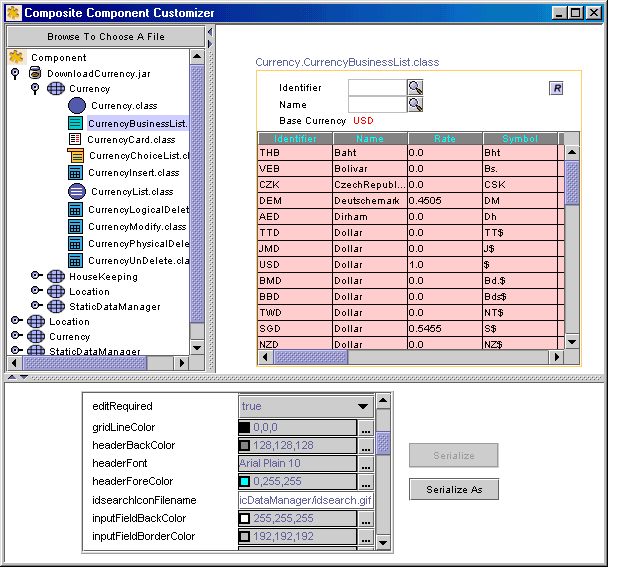The image size is (620, 580).
Task: Expand the HouseKeeping tree node
Action: tap(36, 276)
